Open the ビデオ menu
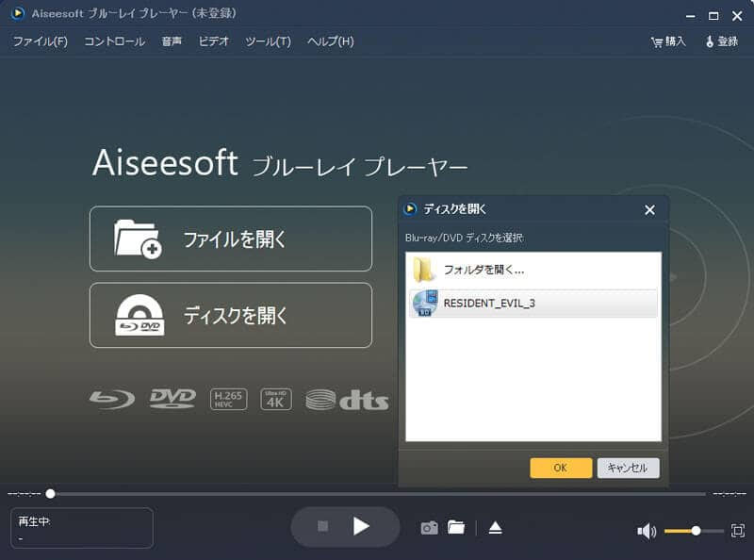Image resolution: width=754 pixels, height=560 pixels. [x=213, y=41]
